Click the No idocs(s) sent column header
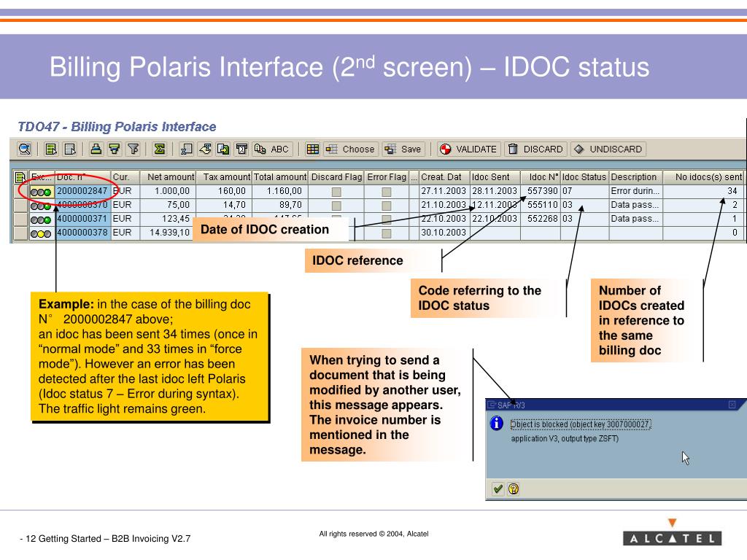 tap(704, 177)
